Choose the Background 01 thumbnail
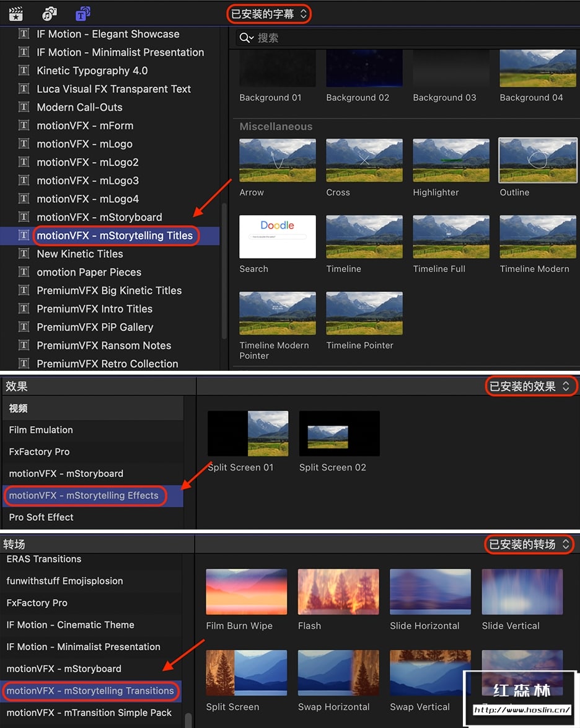Viewport: 580px width, 728px height. (278, 68)
